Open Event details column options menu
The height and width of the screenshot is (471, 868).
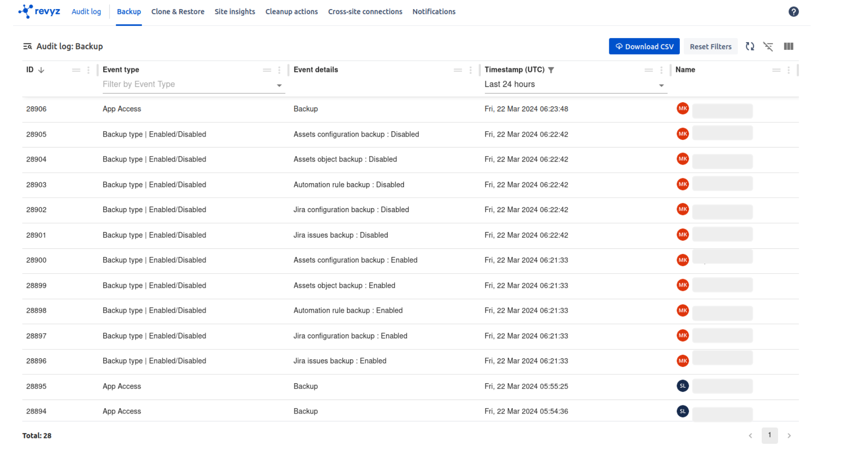470,70
